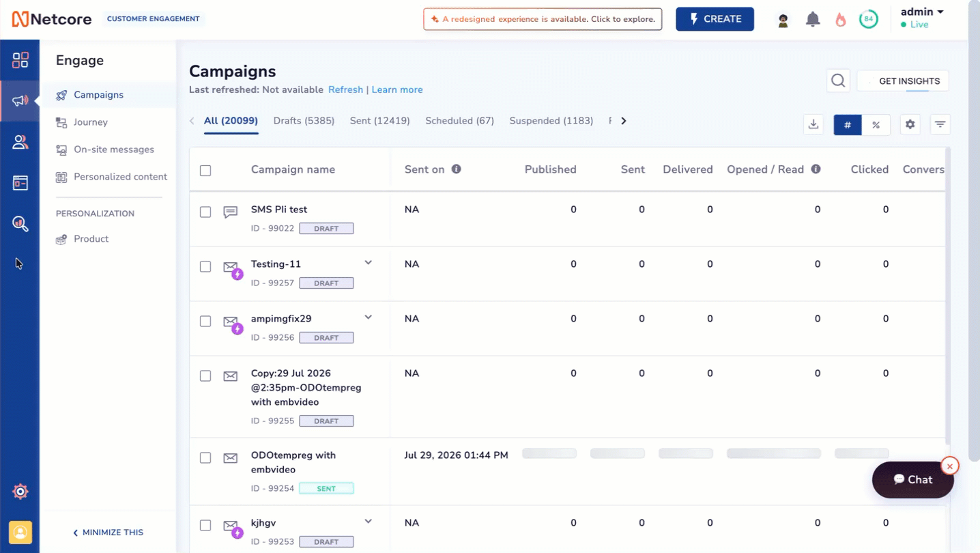Download campaigns list using download icon

click(x=813, y=124)
